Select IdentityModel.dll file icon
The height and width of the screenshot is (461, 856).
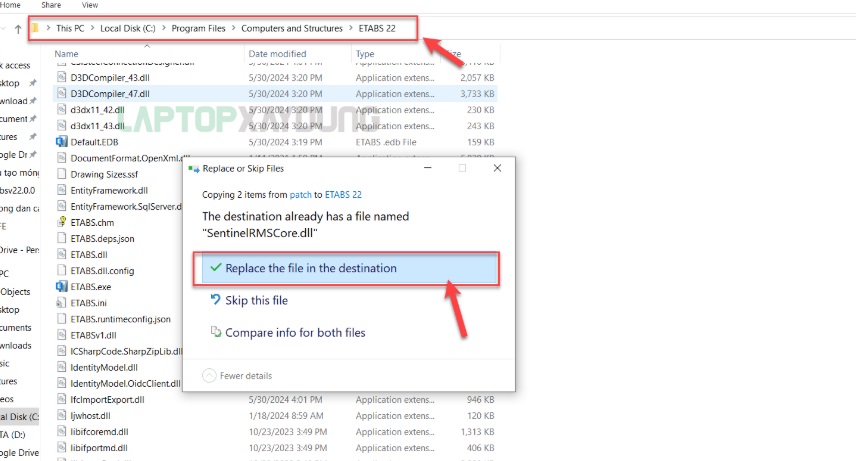click(x=62, y=367)
